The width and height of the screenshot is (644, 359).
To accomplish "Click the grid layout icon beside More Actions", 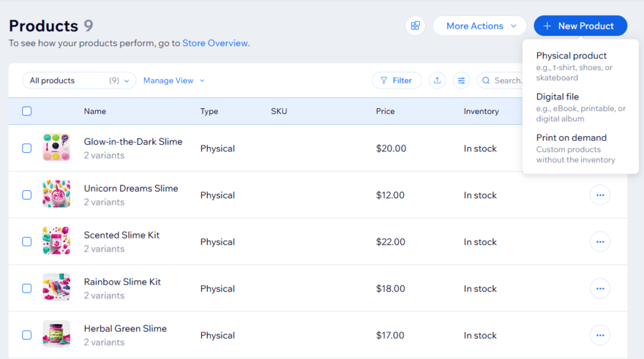I will click(x=415, y=26).
